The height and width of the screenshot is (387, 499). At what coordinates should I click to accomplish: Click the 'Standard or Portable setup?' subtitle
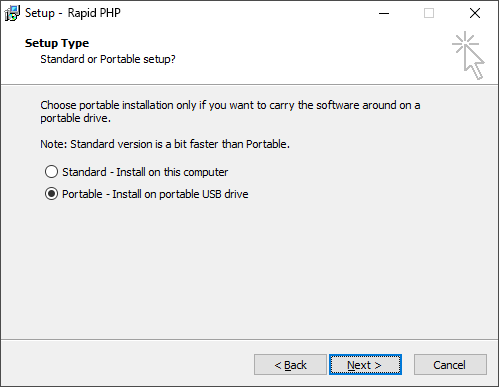pyautogui.click(x=108, y=59)
